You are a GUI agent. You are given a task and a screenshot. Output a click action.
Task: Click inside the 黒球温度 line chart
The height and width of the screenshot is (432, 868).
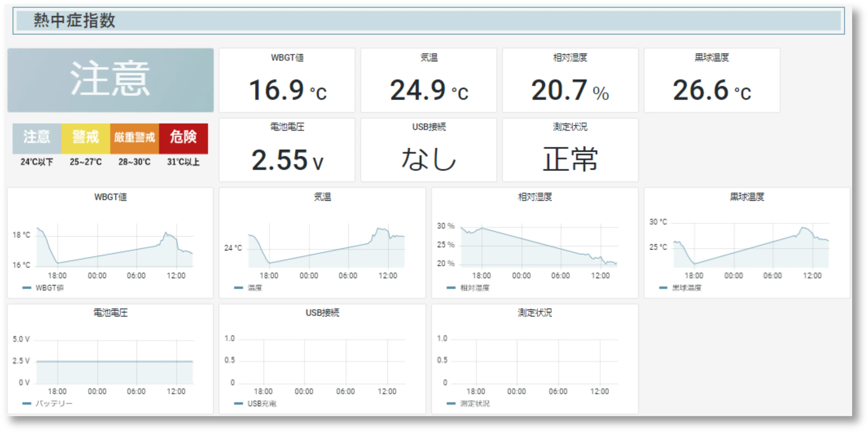(x=751, y=245)
